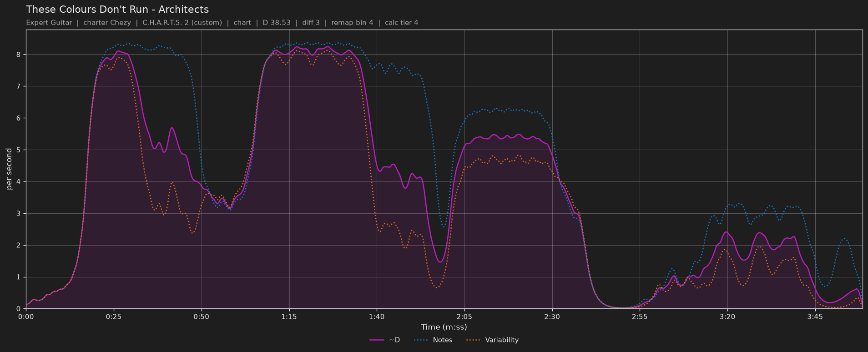868x352 pixels.
Task: Click the "2:55" x-axis tick label
Action: [640, 317]
